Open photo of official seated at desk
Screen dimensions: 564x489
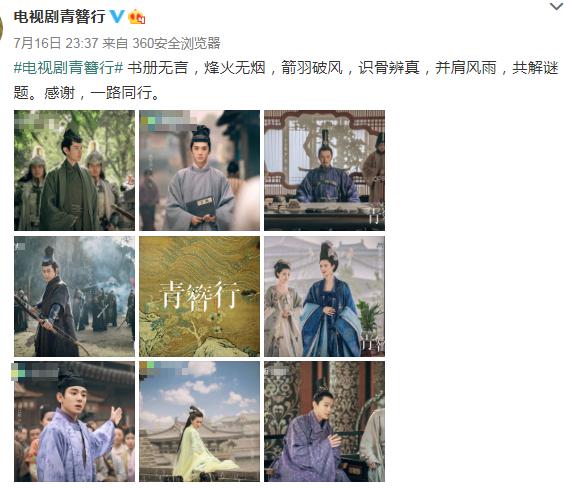click(324, 170)
